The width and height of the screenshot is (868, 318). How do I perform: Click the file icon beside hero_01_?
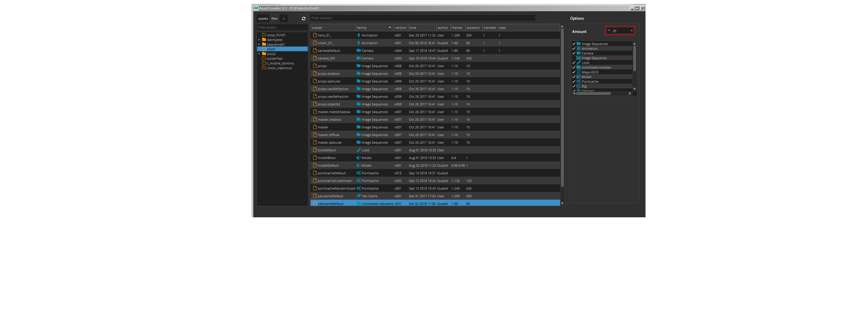315,35
